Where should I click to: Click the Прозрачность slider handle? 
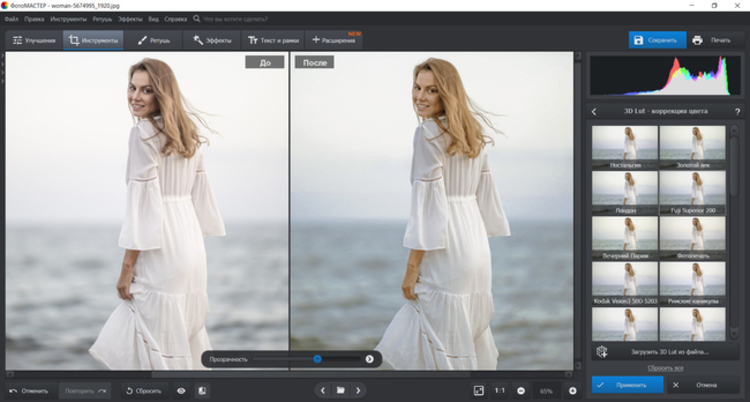click(x=317, y=358)
